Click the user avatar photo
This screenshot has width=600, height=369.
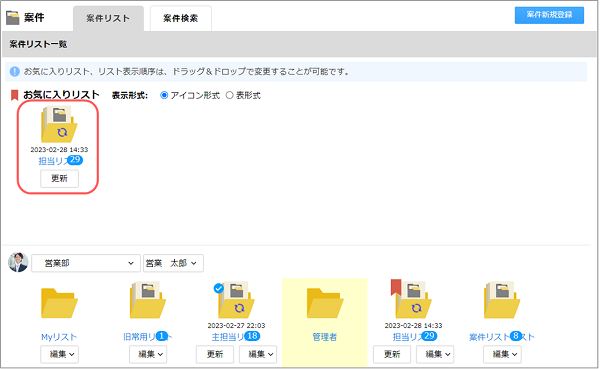click(x=18, y=262)
